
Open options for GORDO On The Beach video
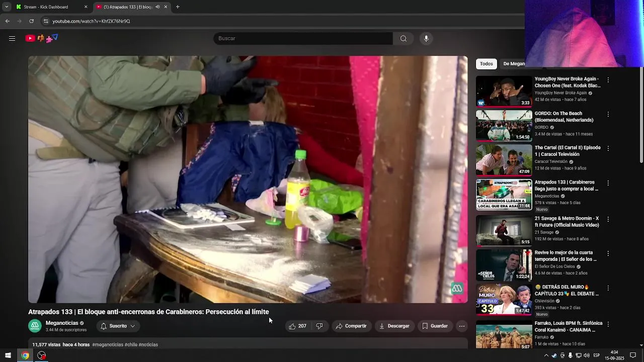click(x=608, y=114)
